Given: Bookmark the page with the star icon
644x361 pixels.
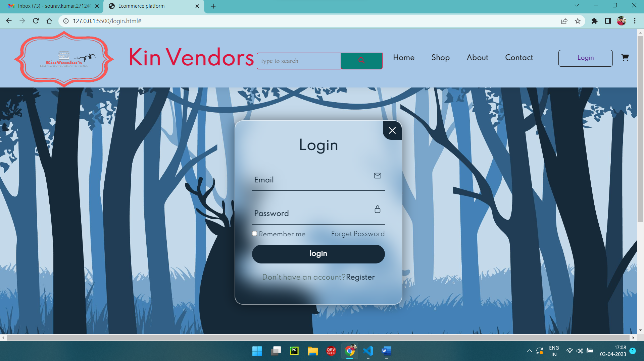Looking at the screenshot, I should point(578,21).
